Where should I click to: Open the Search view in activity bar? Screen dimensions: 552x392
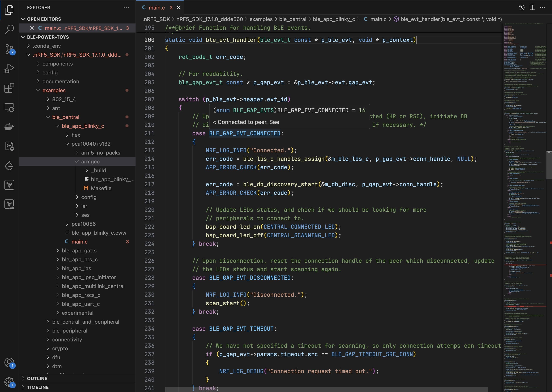coord(9,29)
